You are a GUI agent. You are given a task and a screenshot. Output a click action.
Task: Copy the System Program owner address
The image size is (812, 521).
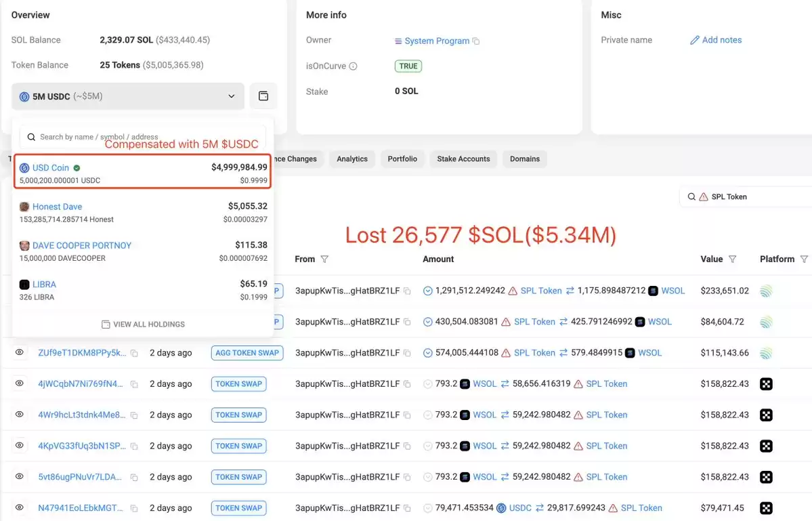476,41
